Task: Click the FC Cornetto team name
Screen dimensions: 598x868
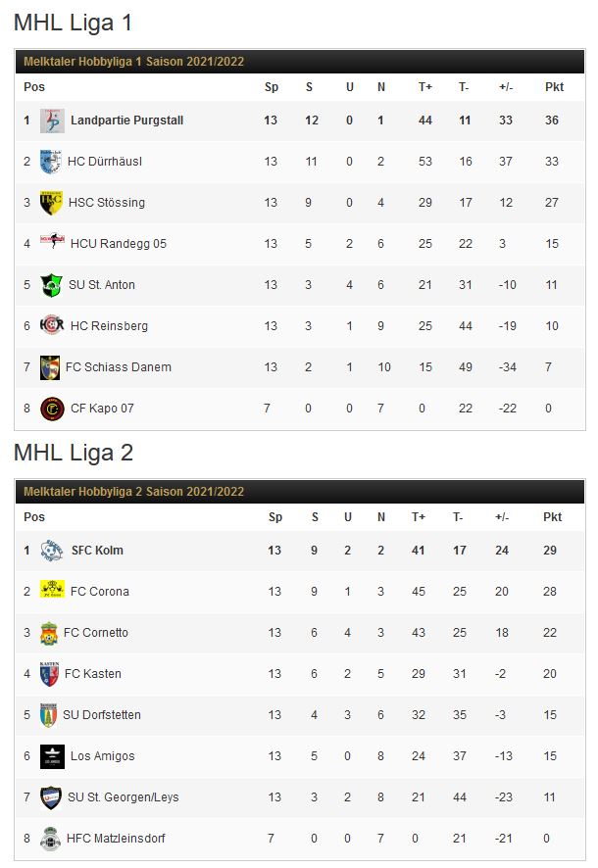Action: point(96,632)
